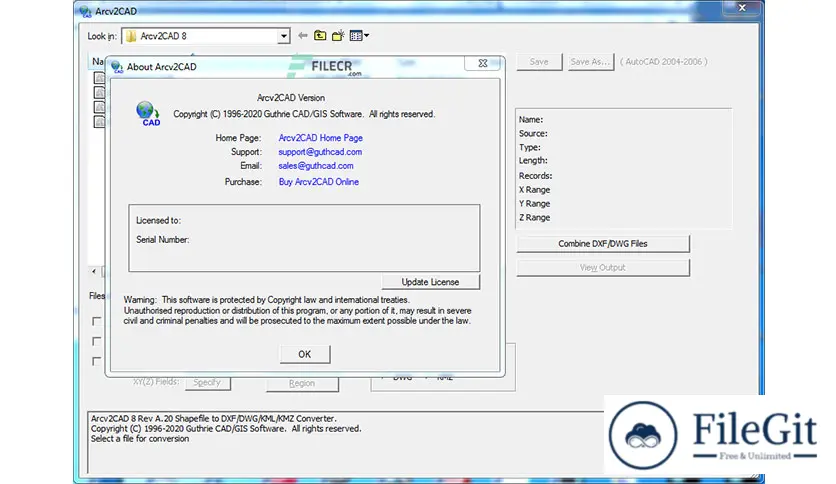Screen dimensions: 836x484
Task: Create a new folder icon
Action: [338, 36]
